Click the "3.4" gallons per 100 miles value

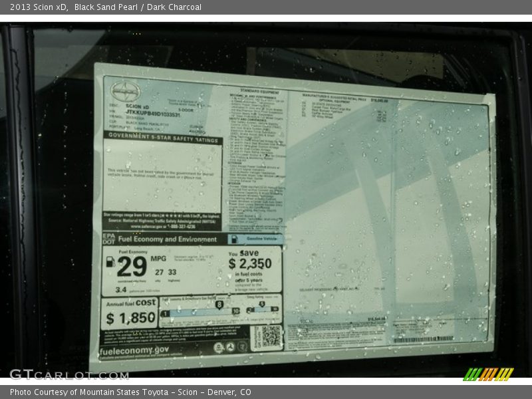(121, 290)
